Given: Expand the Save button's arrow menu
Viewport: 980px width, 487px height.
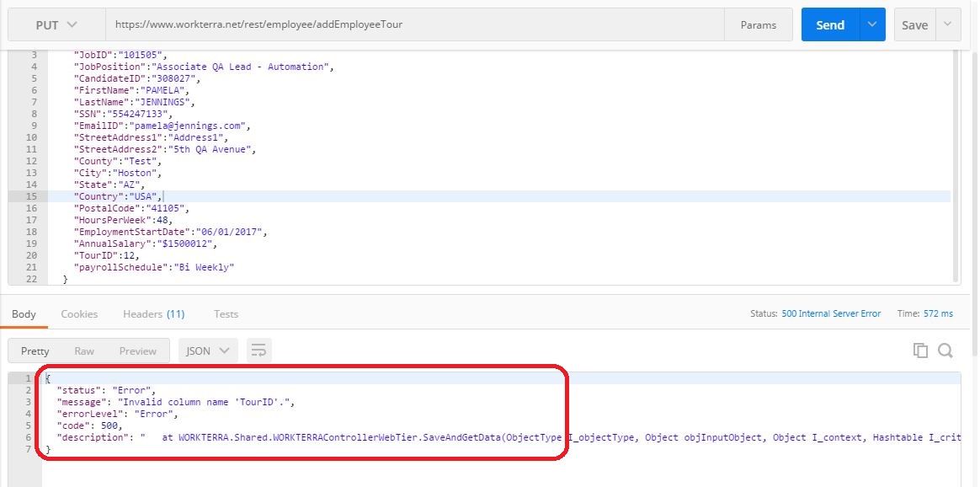Looking at the screenshot, I should pos(948,24).
